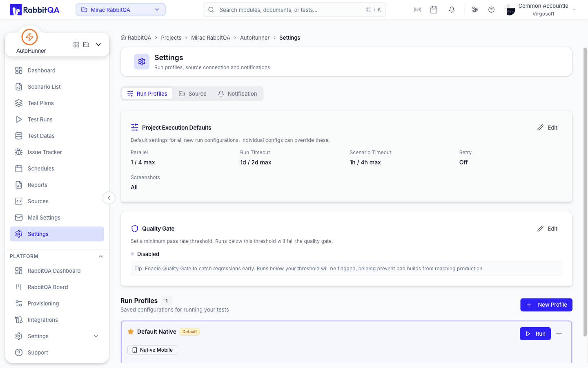Open more options for Default Native profile
The image size is (588, 368).
coord(559,334)
